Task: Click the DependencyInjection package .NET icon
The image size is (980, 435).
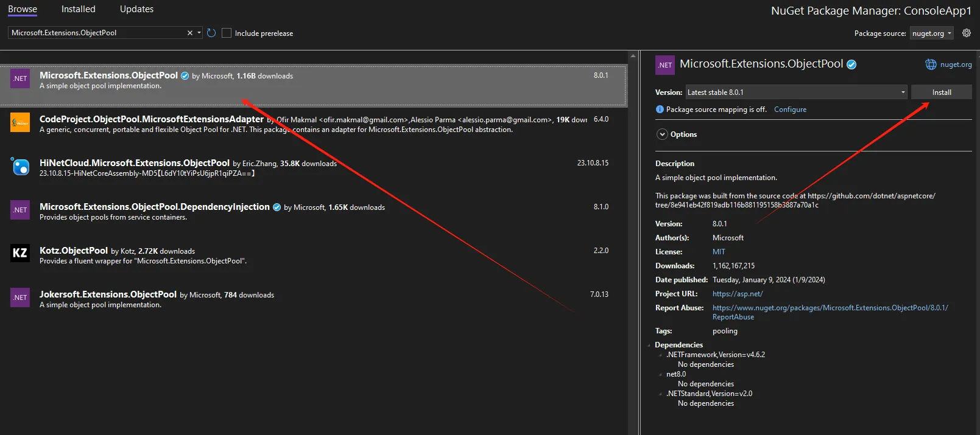Action: 20,210
